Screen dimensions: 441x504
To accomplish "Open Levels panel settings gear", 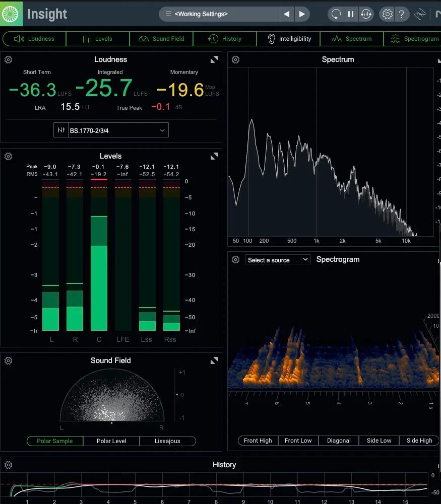I will tap(9, 156).
